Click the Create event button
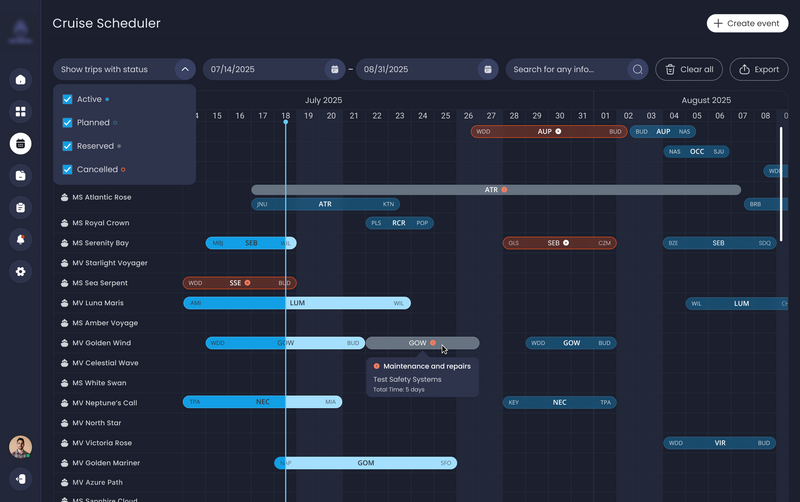The height and width of the screenshot is (502, 800). point(747,23)
